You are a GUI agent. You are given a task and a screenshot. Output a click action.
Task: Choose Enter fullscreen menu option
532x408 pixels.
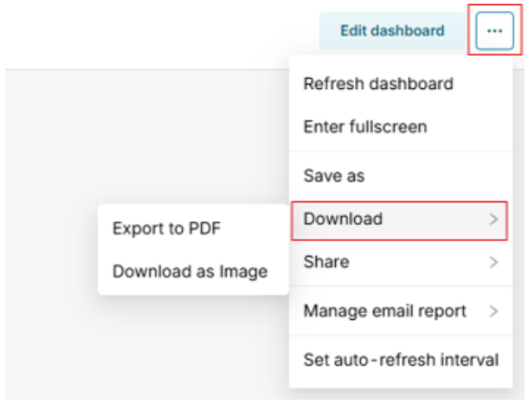pyautogui.click(x=365, y=127)
